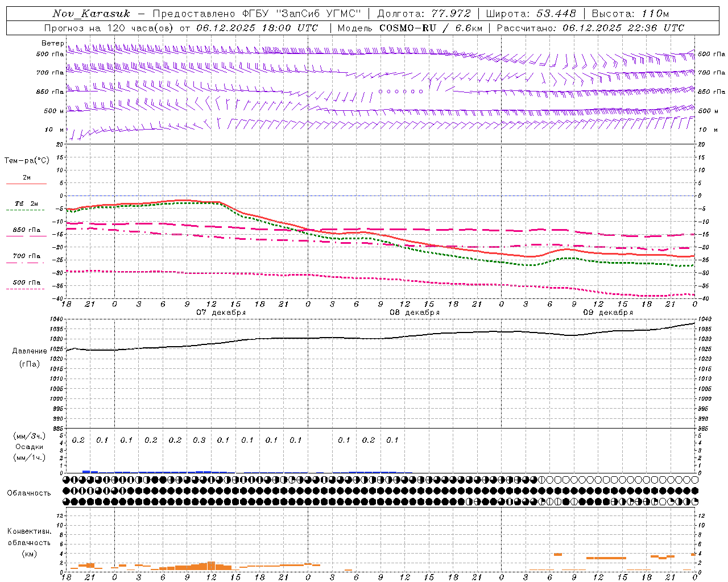Viewport: 728px width, 582px height.
Task: Click the latitude value Широта: 53.448
Action: (531, 14)
